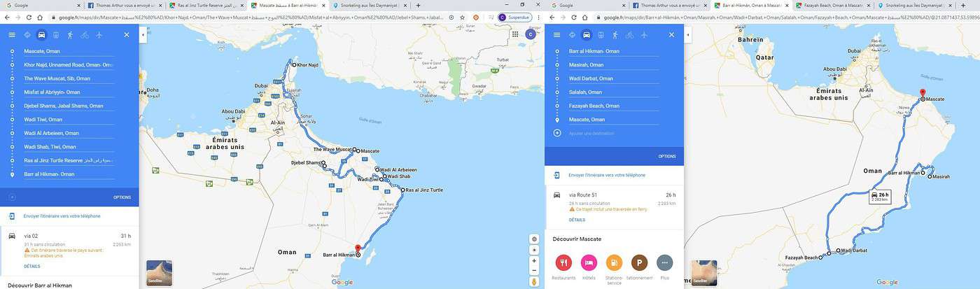Image resolution: width=980 pixels, height=289 pixels.
Task: Click Restaurants icon under Découvrir Mascate
Action: 563,262
